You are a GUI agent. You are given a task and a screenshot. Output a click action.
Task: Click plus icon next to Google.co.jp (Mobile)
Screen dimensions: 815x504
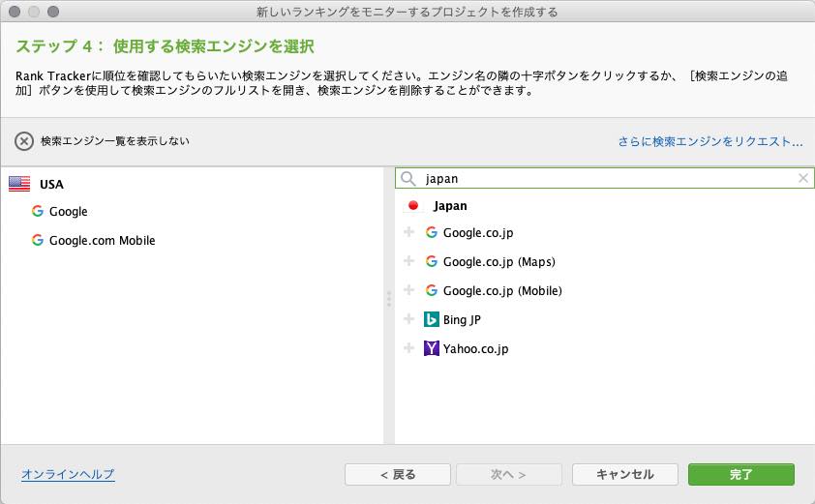pos(408,291)
